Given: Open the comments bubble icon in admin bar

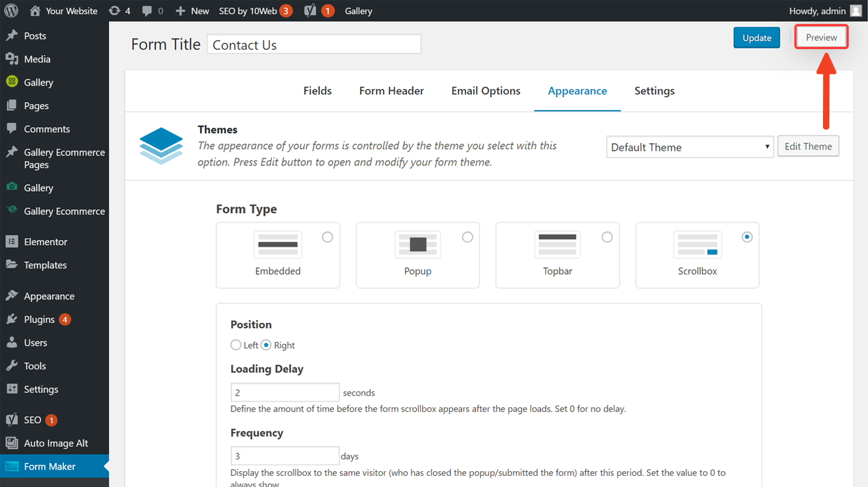Looking at the screenshot, I should (x=147, y=11).
